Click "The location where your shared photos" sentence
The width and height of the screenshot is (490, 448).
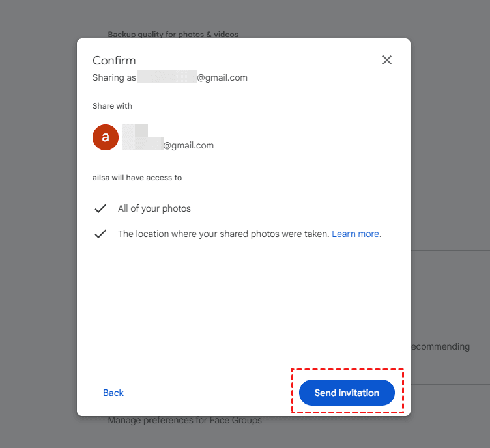click(223, 234)
